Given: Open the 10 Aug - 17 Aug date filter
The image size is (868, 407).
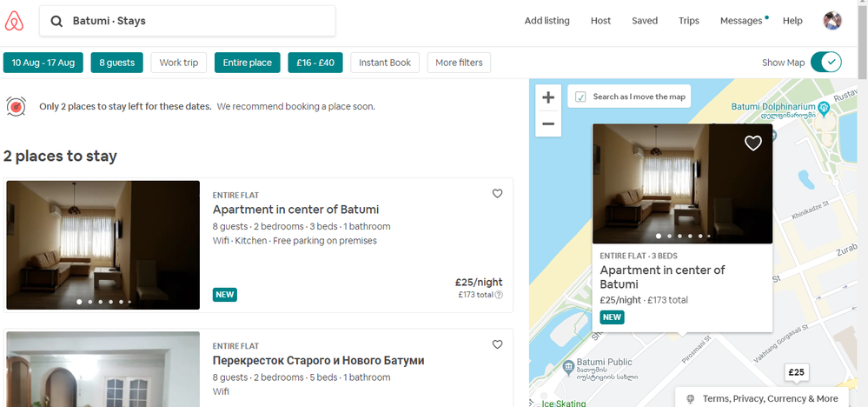Looking at the screenshot, I should 43,63.
